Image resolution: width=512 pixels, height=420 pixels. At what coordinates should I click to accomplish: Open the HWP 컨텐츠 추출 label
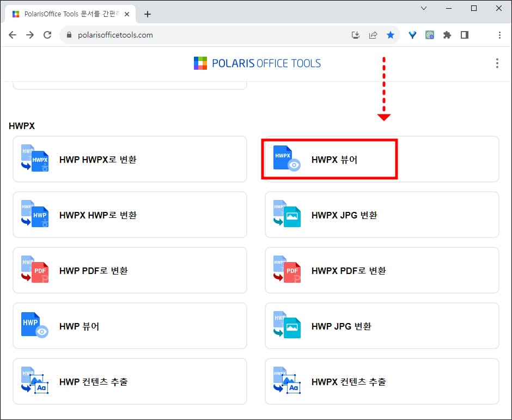93,382
